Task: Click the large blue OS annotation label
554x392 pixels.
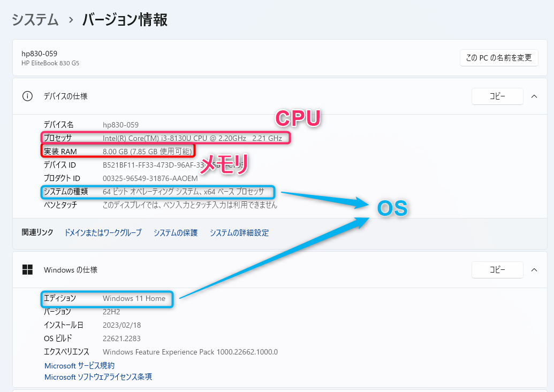Action: click(392, 208)
